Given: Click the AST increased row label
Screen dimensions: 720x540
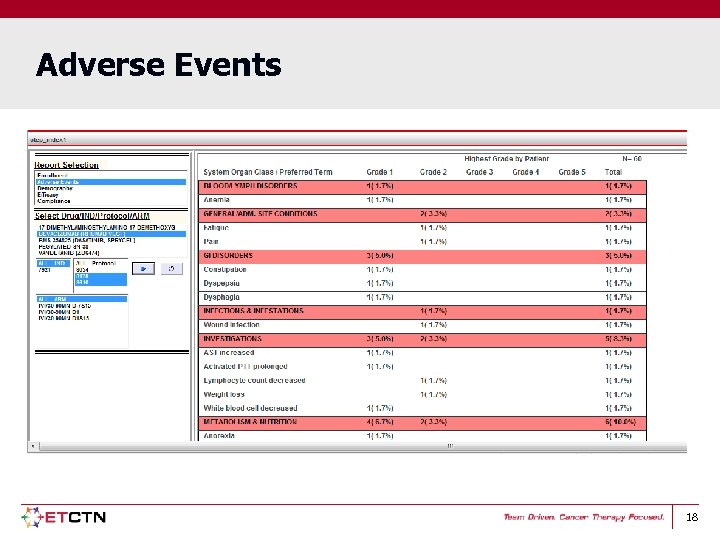Looking at the screenshot, I should tap(229, 353).
